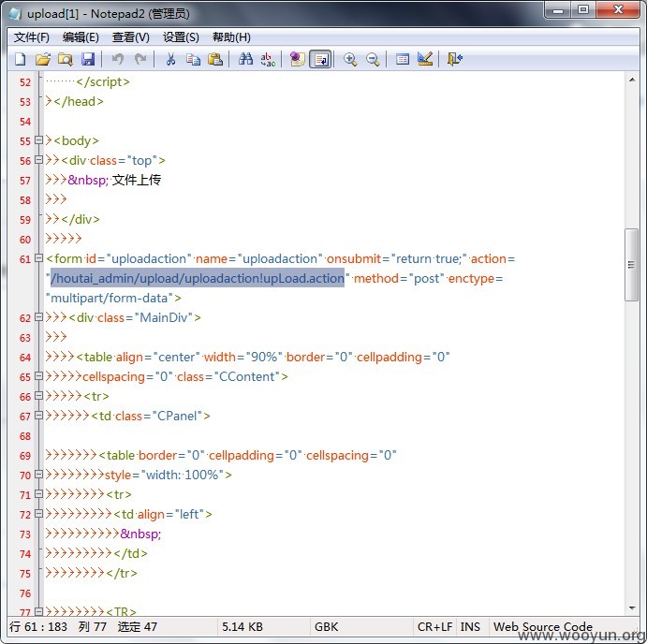Image resolution: width=647 pixels, height=644 pixels.
Task: Collapse the fold at line 56 div top
Action: pos(38,160)
